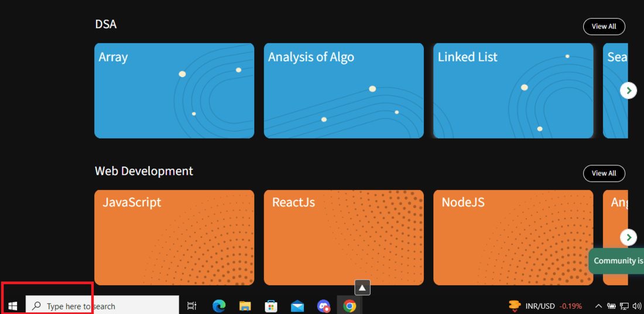Open the INR/USD -0.19% currency widget
644x314 pixels.
pos(545,306)
